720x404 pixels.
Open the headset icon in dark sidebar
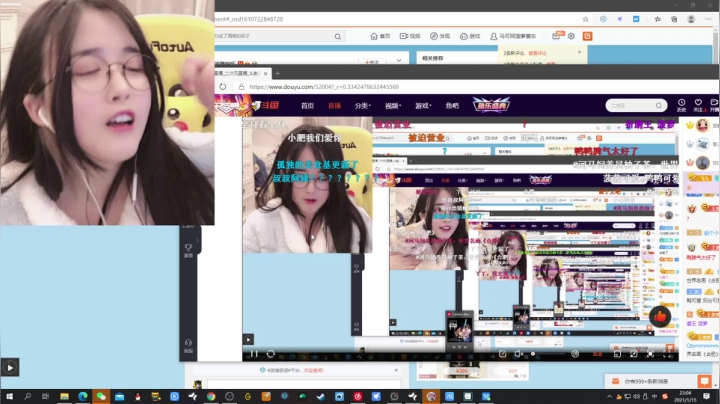188,345
